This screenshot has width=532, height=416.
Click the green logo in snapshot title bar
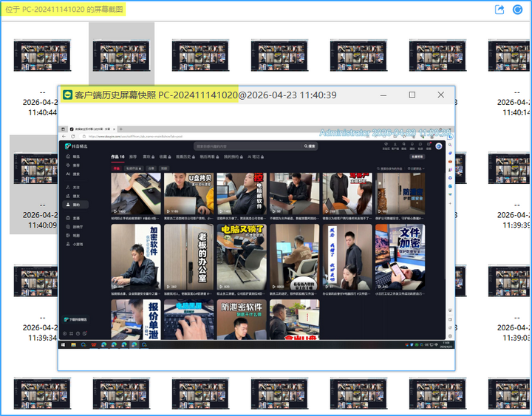pyautogui.click(x=68, y=95)
